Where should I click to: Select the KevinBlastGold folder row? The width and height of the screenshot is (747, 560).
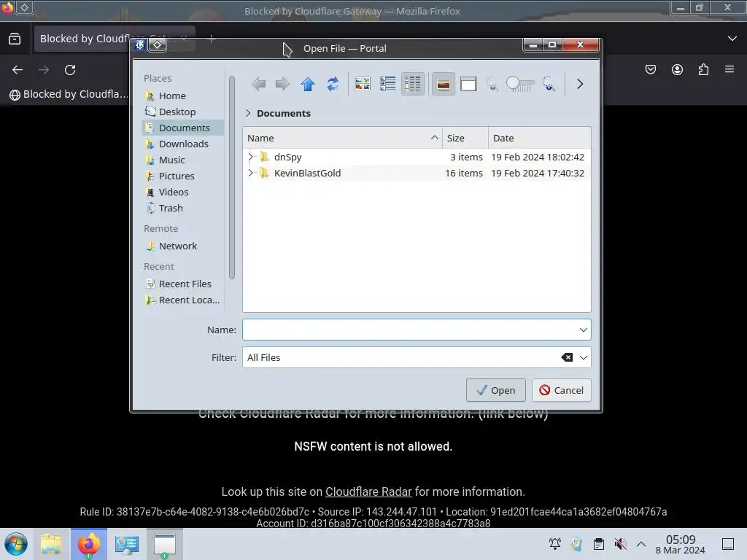tap(417, 173)
